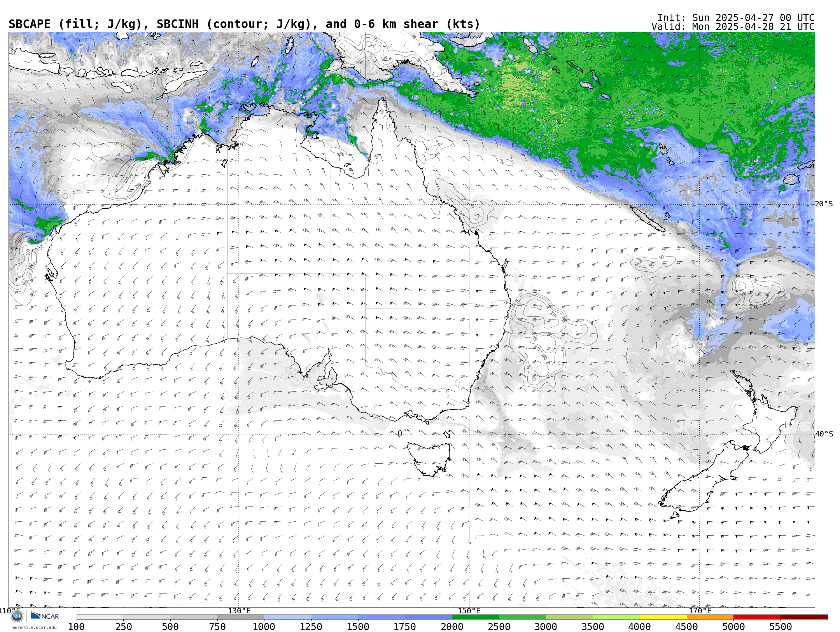
Task: Click the 100 colorbar label
Action: coord(76,627)
